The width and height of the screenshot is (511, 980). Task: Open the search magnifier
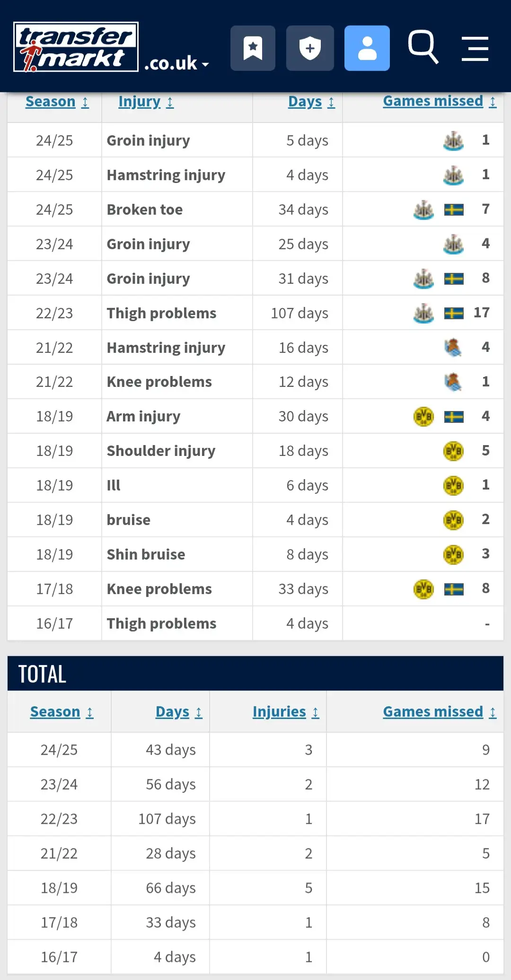(x=423, y=47)
